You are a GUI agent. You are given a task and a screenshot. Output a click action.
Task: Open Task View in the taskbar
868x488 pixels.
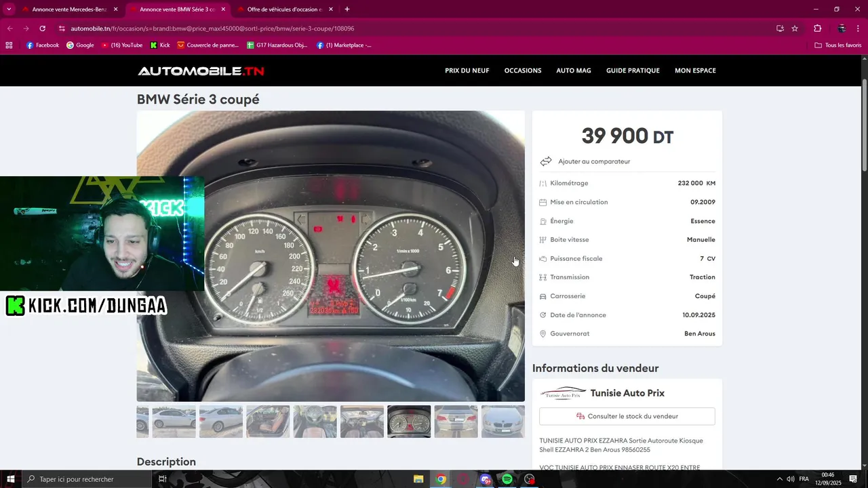tap(163, 479)
